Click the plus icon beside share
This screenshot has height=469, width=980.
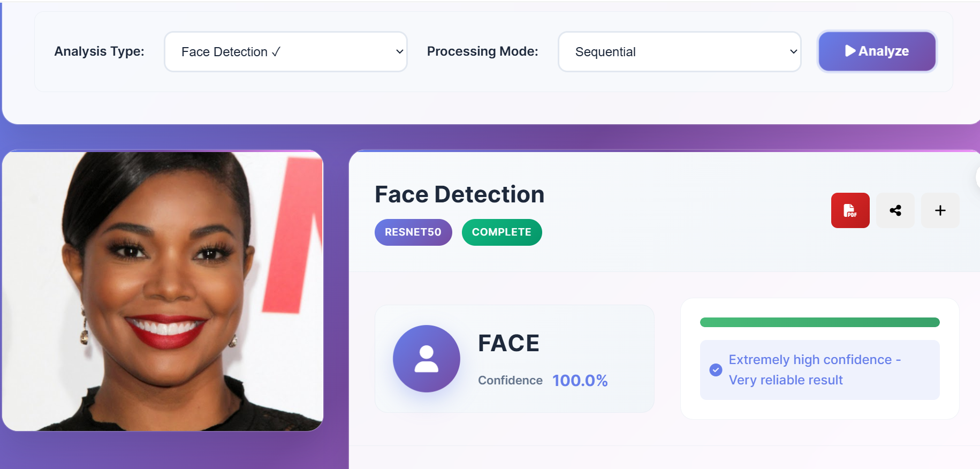pos(940,210)
